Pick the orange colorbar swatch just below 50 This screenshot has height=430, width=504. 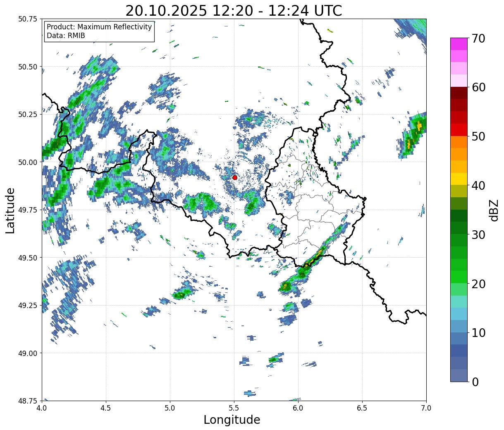(459, 142)
